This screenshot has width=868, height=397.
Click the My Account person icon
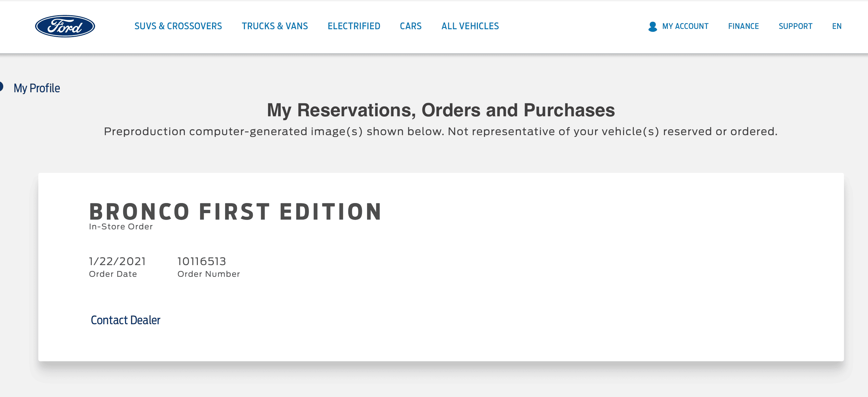[652, 27]
